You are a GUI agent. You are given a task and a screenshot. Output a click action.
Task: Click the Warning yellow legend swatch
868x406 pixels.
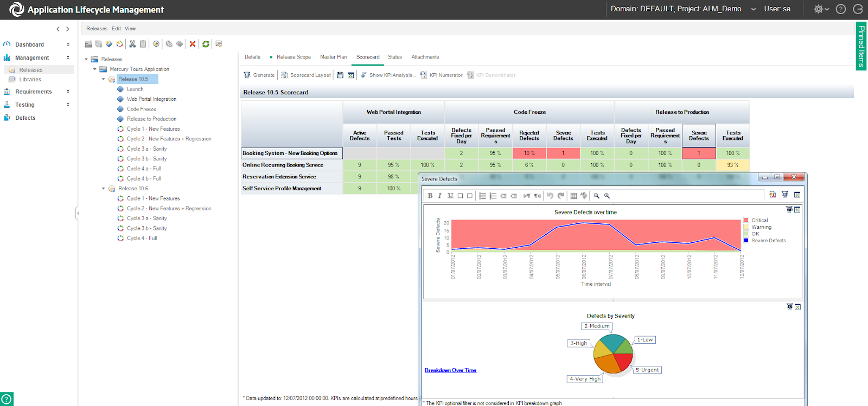coord(746,227)
